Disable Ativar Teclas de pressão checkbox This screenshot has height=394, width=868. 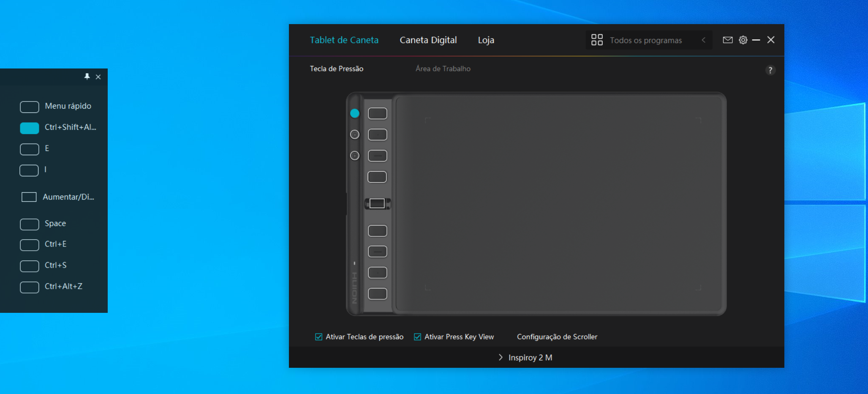pyautogui.click(x=319, y=337)
